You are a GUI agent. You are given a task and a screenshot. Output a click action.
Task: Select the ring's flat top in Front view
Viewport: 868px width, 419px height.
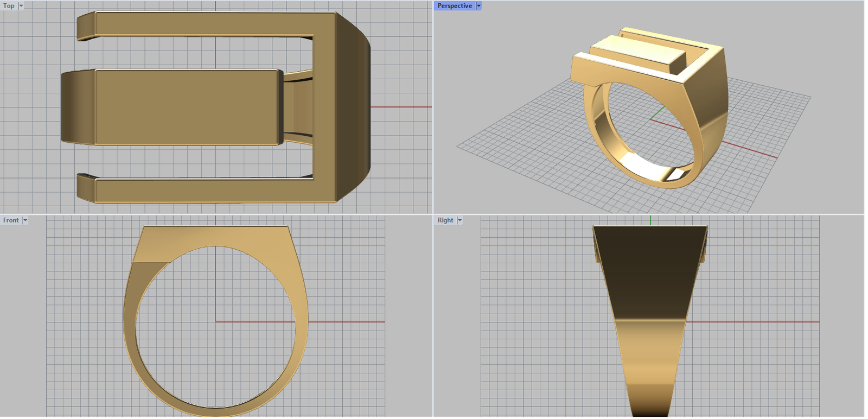(x=214, y=236)
